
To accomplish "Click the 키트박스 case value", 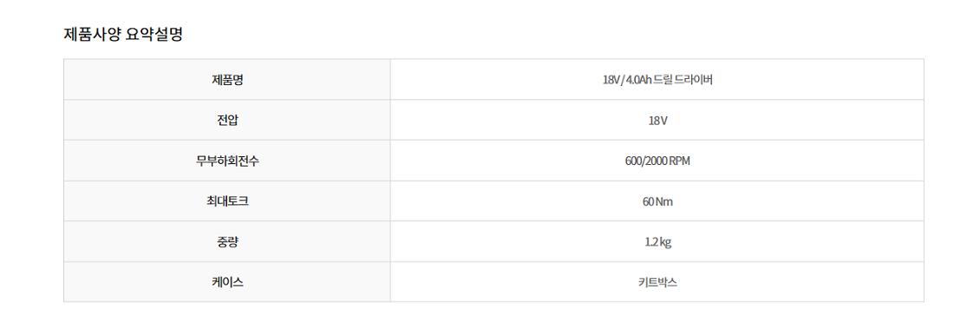I will pos(657,282).
